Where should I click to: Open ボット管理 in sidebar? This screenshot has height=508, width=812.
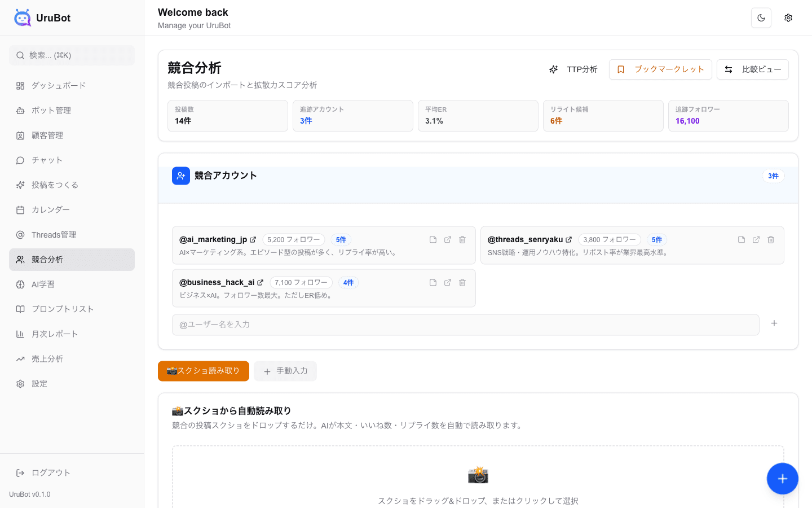click(72, 111)
